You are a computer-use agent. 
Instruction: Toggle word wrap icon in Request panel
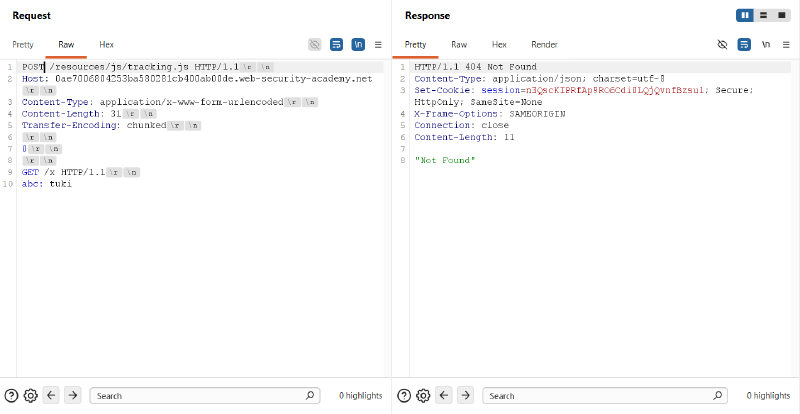[x=336, y=45]
